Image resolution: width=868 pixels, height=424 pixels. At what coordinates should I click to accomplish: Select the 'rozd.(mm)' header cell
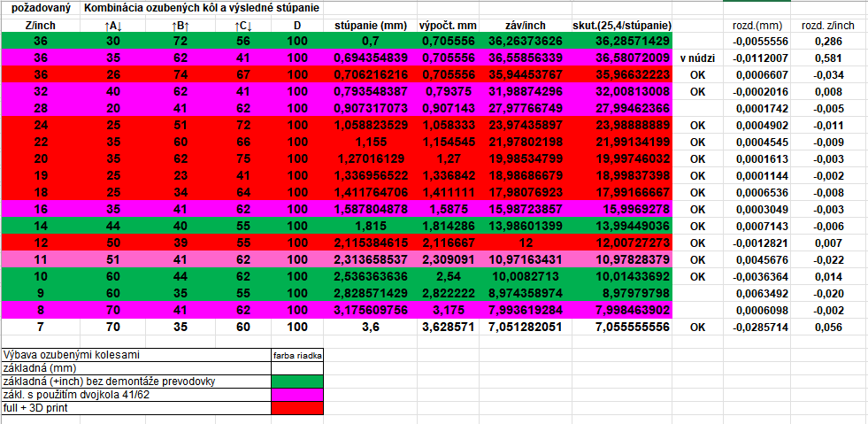[757, 25]
